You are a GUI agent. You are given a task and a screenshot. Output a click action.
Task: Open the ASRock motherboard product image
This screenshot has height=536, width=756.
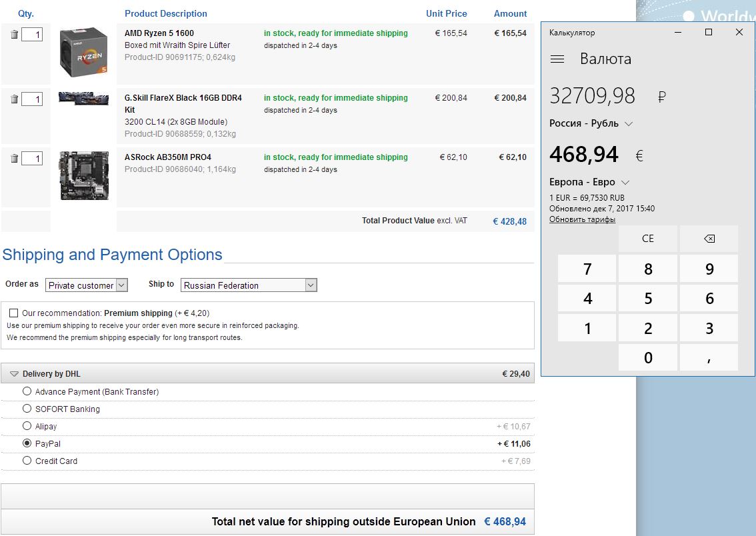coord(83,175)
